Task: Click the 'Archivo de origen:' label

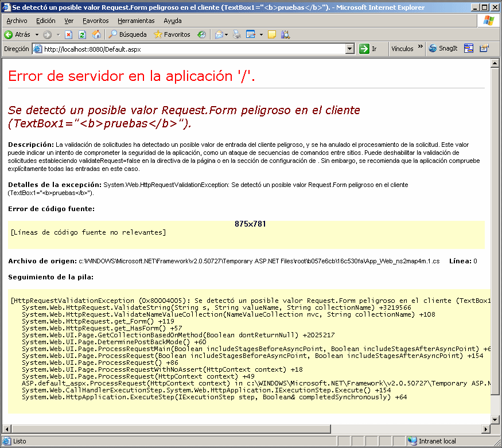Action: (42, 261)
